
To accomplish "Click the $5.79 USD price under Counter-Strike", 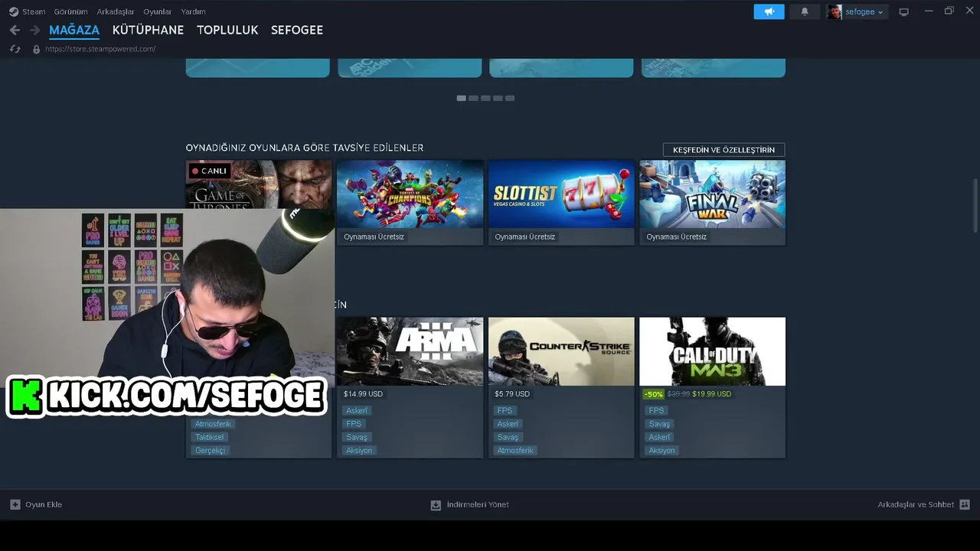I will click(x=512, y=394).
